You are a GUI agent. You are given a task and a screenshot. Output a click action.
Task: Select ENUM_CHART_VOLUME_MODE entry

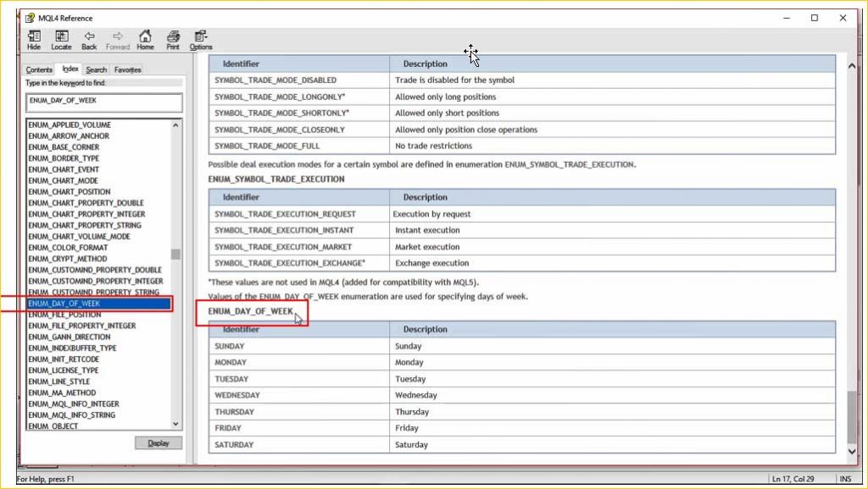click(x=79, y=236)
